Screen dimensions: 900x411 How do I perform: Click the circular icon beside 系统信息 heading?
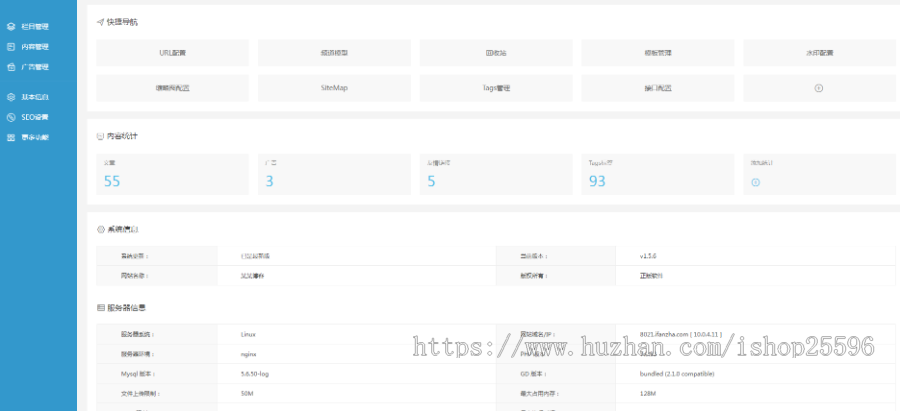click(100, 229)
